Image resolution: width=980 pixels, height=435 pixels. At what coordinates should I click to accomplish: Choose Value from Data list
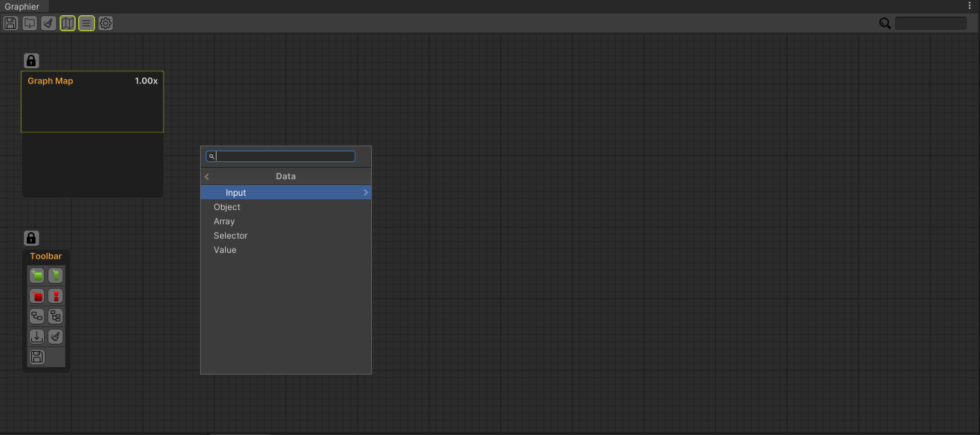click(x=286, y=250)
